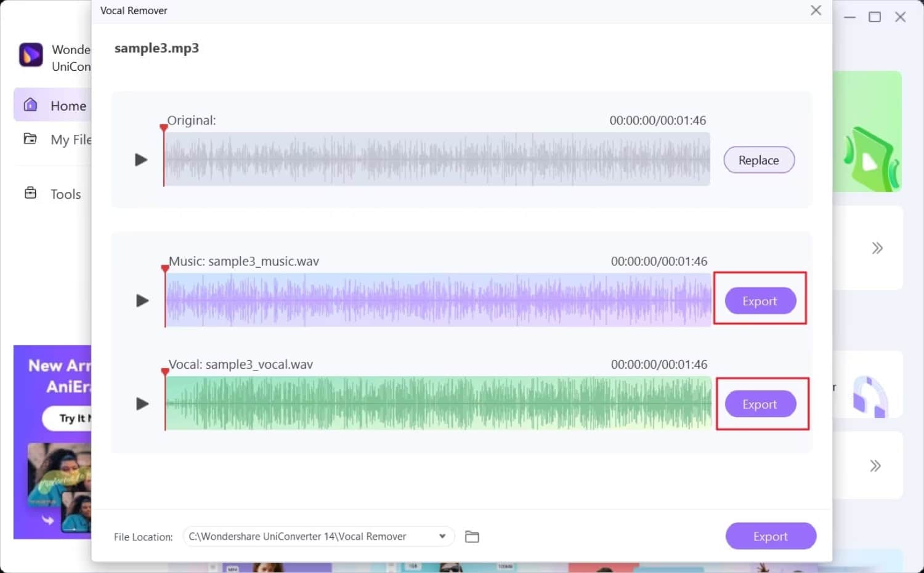Viewport: 924px width, 573px height.
Task: Click the Replace button
Action: (759, 160)
